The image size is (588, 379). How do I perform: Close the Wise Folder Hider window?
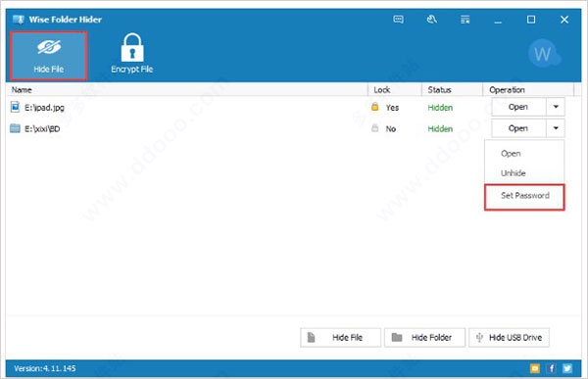[x=564, y=20]
